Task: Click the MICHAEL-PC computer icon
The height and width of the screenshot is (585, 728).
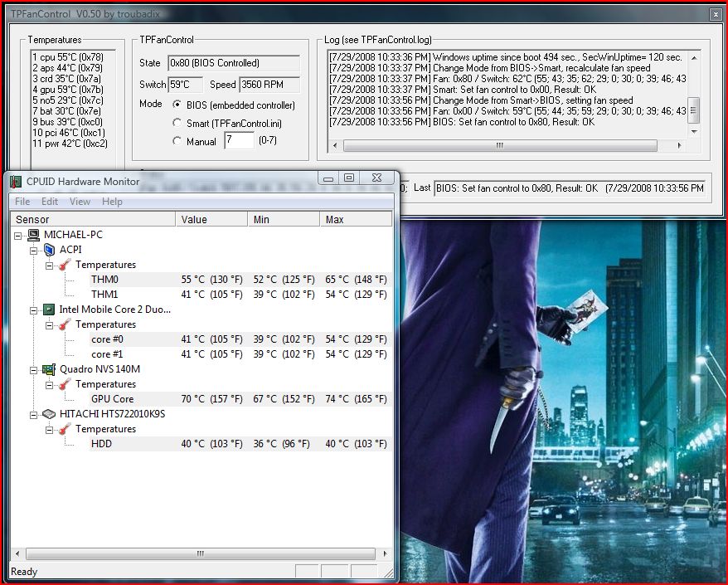Action: 33,235
